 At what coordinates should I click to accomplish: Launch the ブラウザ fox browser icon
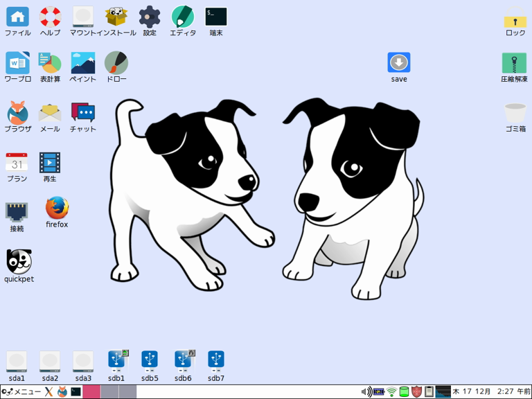coord(17,113)
